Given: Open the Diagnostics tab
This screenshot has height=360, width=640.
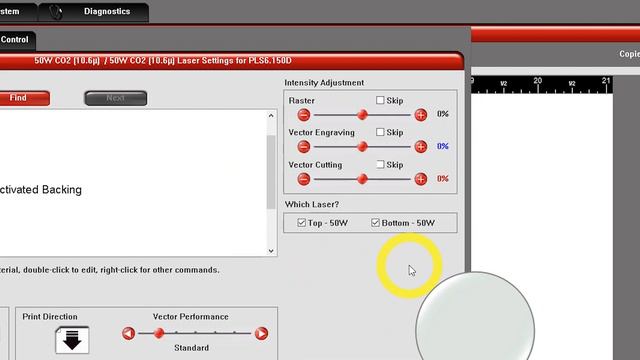Looking at the screenshot, I should (x=94, y=12).
